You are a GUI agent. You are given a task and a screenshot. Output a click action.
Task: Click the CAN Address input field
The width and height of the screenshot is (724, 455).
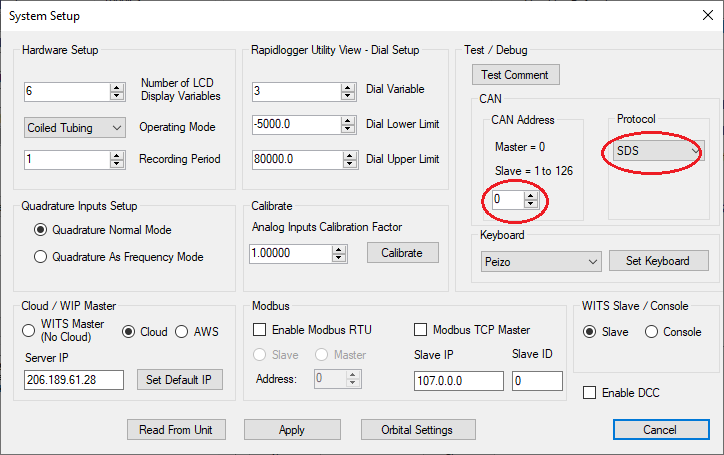(x=508, y=200)
